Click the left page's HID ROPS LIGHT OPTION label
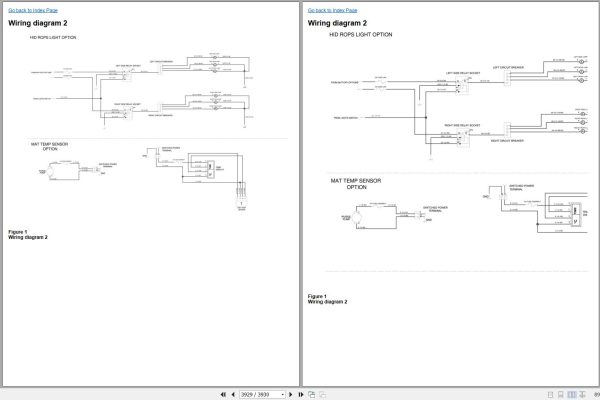The height and width of the screenshot is (400, 600). pos(53,38)
